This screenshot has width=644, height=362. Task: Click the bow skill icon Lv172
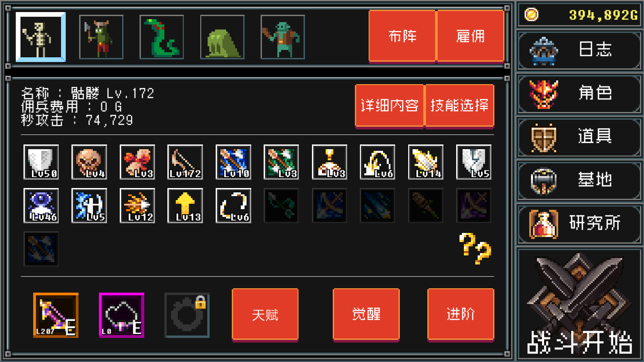[x=185, y=162]
